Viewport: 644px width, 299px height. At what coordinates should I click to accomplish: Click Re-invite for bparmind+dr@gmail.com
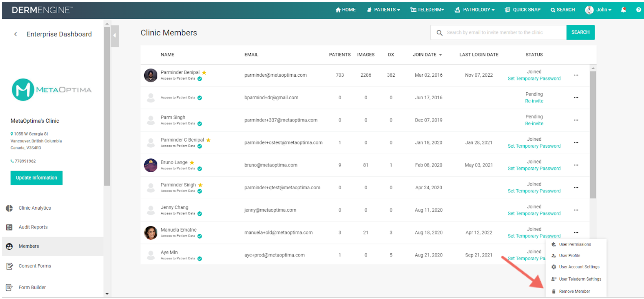coord(534,101)
